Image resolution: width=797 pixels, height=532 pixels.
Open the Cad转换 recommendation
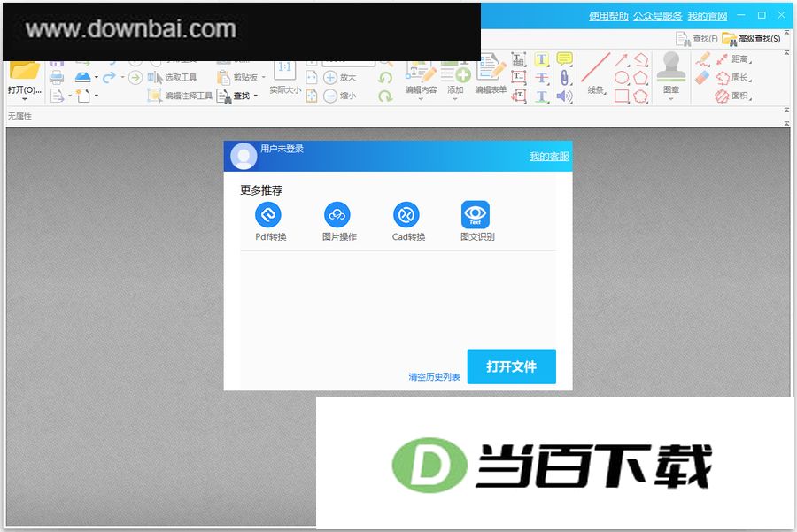pos(408,221)
